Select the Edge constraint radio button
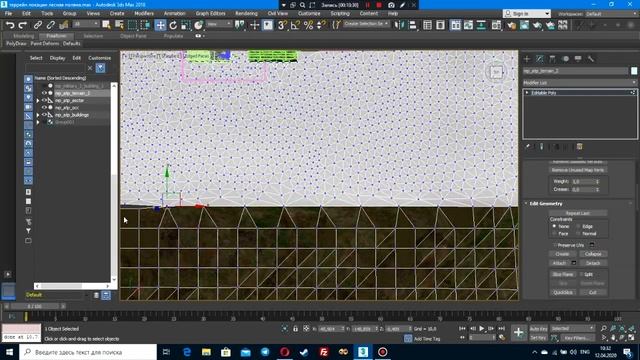This screenshot has width=640, height=360. tap(578, 226)
